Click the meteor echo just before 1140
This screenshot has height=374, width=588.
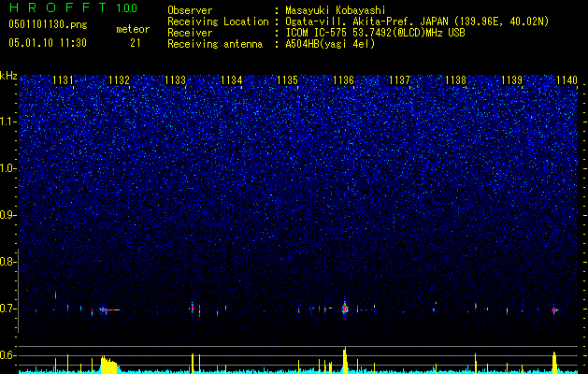(x=554, y=309)
